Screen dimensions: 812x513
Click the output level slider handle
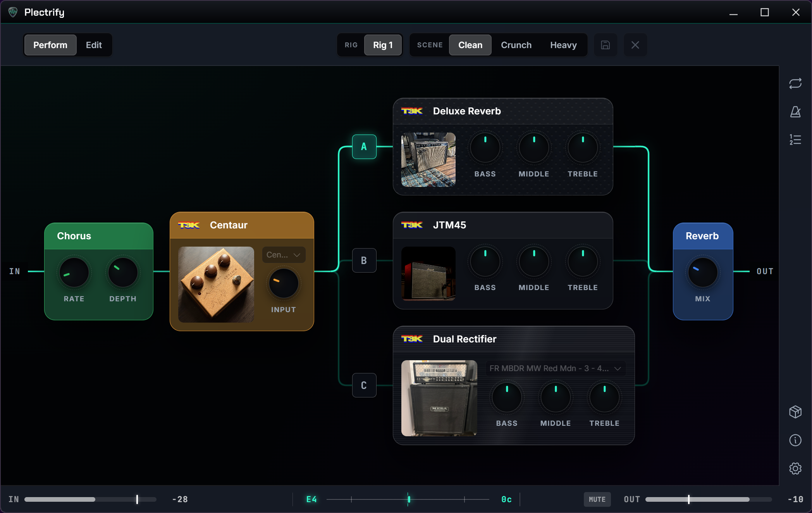point(688,499)
